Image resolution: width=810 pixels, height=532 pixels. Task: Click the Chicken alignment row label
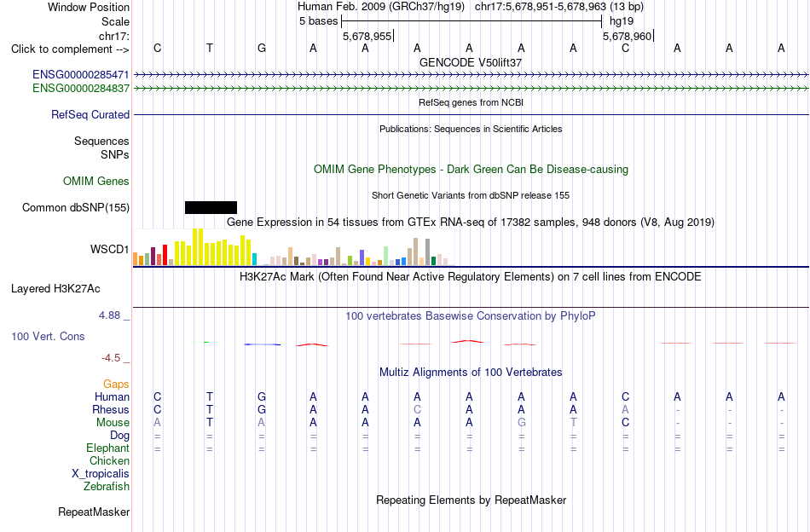tap(109, 460)
